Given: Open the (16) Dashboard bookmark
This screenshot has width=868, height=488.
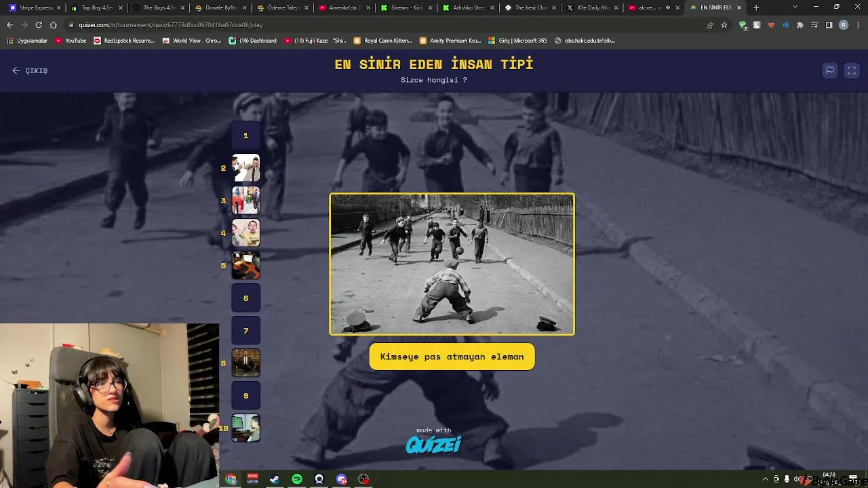Looking at the screenshot, I should pyautogui.click(x=252, y=41).
